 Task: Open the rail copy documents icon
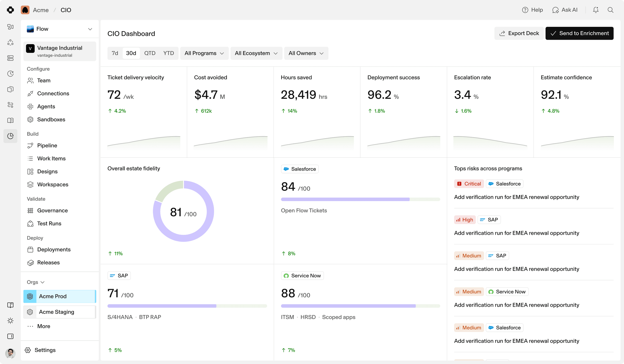point(10,89)
